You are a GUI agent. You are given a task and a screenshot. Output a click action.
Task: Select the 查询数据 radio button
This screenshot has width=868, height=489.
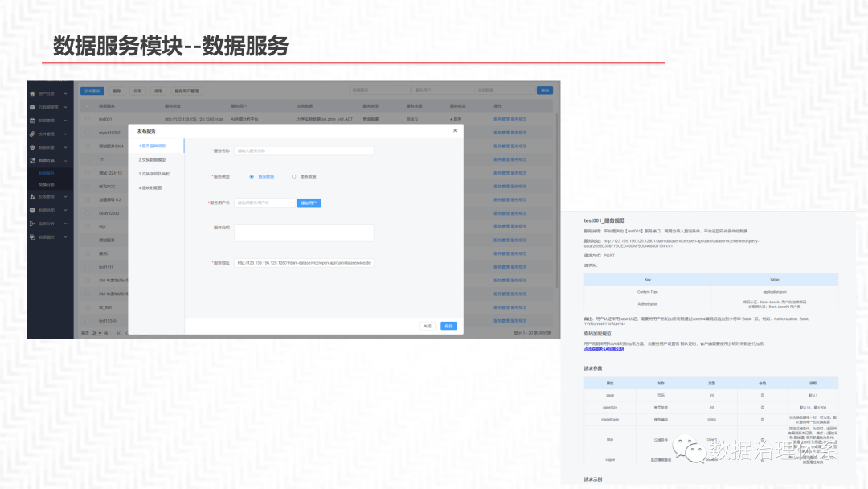[x=252, y=176]
